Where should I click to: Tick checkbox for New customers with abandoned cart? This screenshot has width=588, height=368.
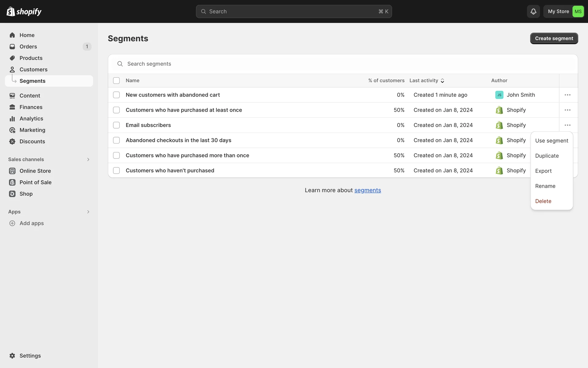coord(116,95)
